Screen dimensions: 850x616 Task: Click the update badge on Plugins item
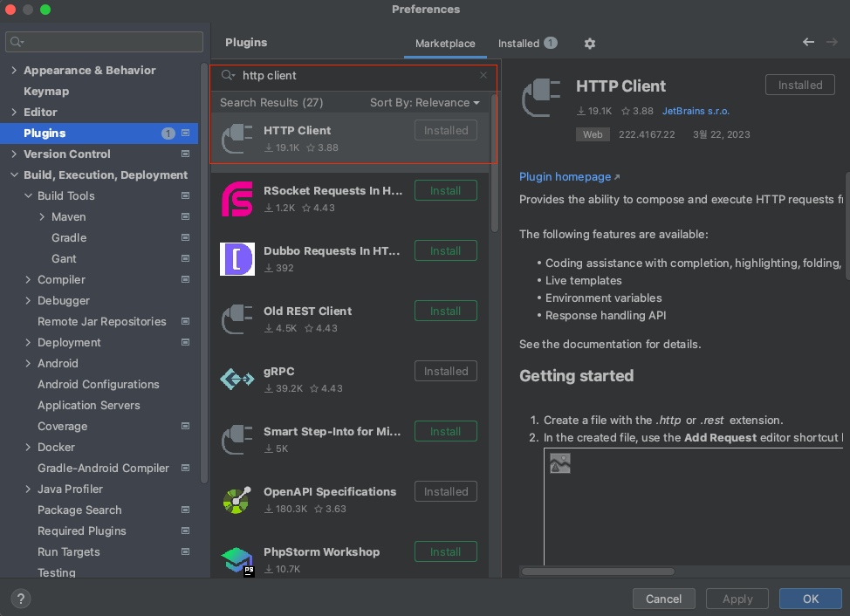pos(168,133)
